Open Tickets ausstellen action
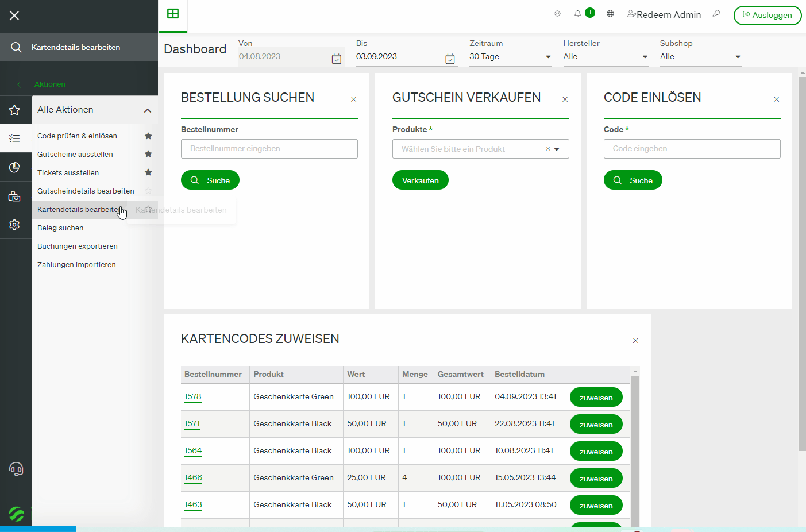The height and width of the screenshot is (532, 806). (x=68, y=172)
